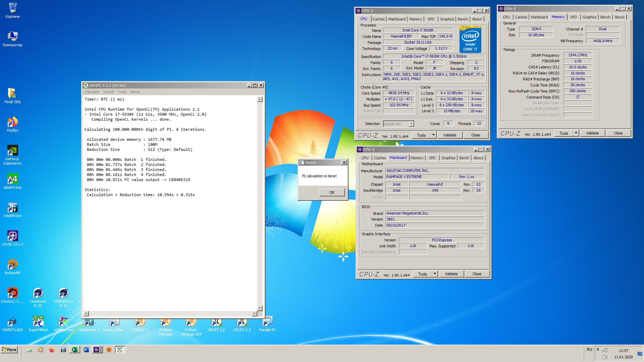
Task: Launch CPUID CPU-Z desktop shortcut
Action: (x=12, y=238)
